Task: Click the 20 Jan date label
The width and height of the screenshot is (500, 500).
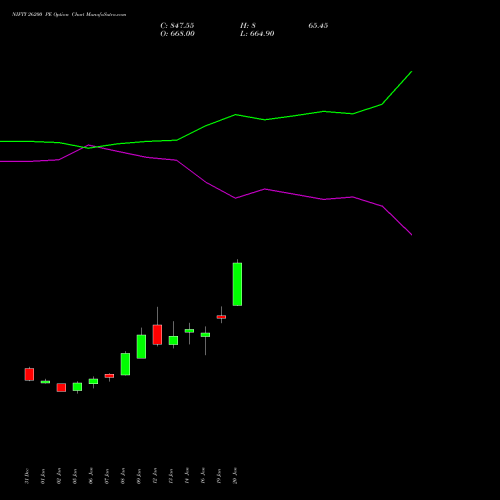Action: 235,476
